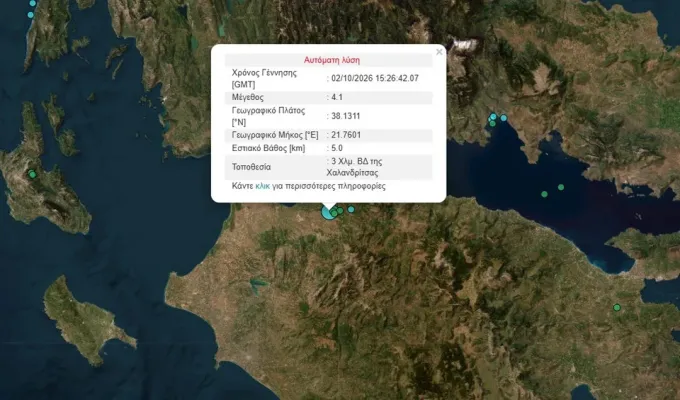This screenshot has width=680, height=400.
Task: Click the latitude value 38.1311
Action: 346,116
